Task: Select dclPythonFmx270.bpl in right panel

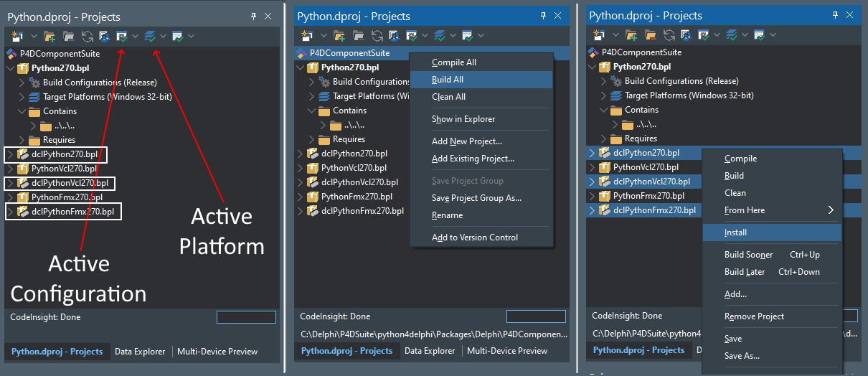Action: 655,210
